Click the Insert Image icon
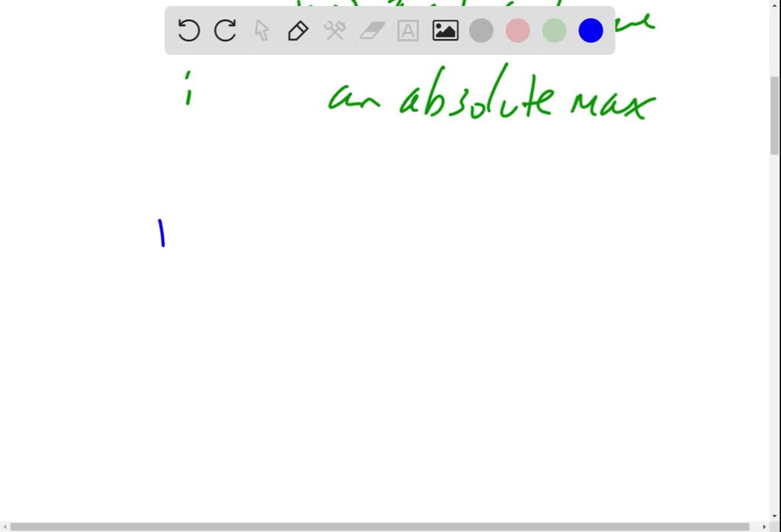The image size is (781, 532). [x=445, y=30]
